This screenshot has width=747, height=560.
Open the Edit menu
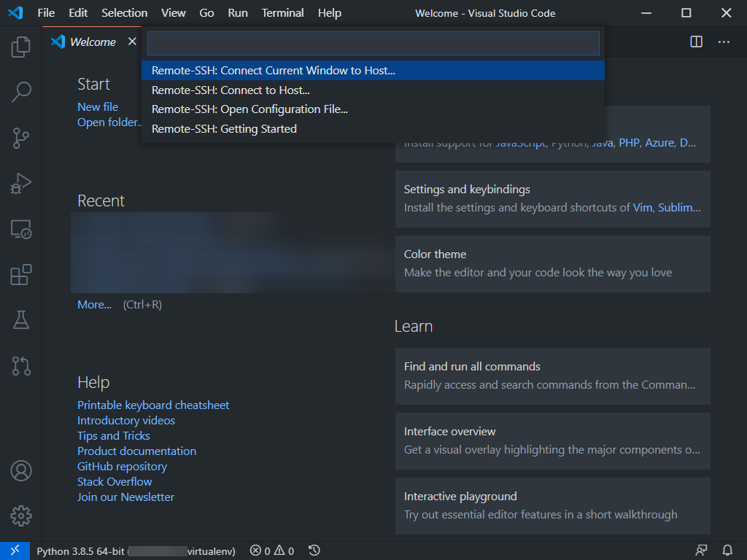tap(78, 13)
